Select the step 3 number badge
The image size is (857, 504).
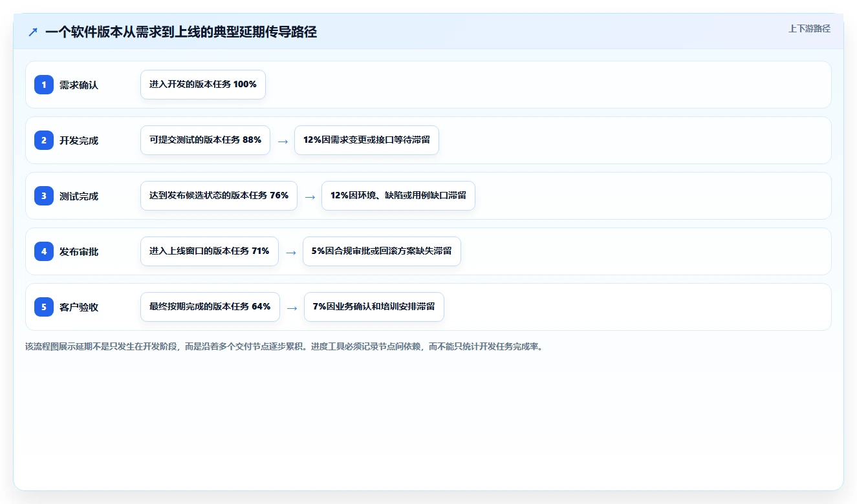[x=44, y=196]
